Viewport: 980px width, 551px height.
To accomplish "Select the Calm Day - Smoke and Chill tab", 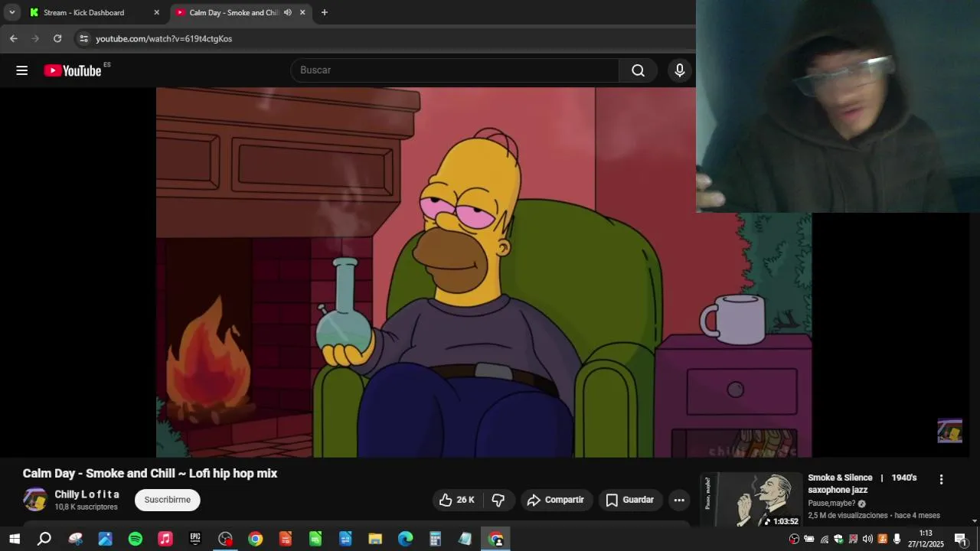I will [234, 12].
